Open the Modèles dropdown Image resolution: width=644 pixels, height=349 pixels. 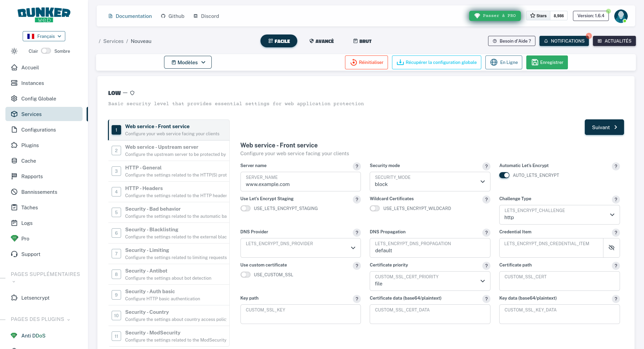click(188, 62)
